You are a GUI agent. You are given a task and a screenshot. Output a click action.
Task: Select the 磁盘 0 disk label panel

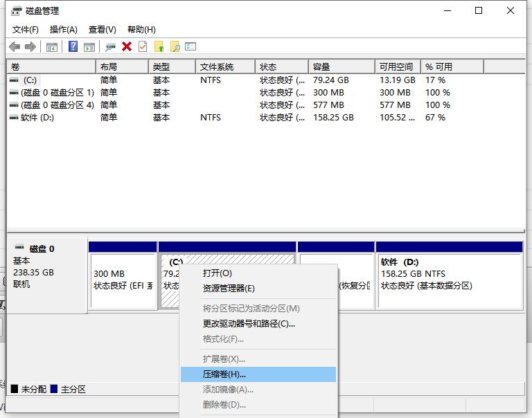coord(47,275)
